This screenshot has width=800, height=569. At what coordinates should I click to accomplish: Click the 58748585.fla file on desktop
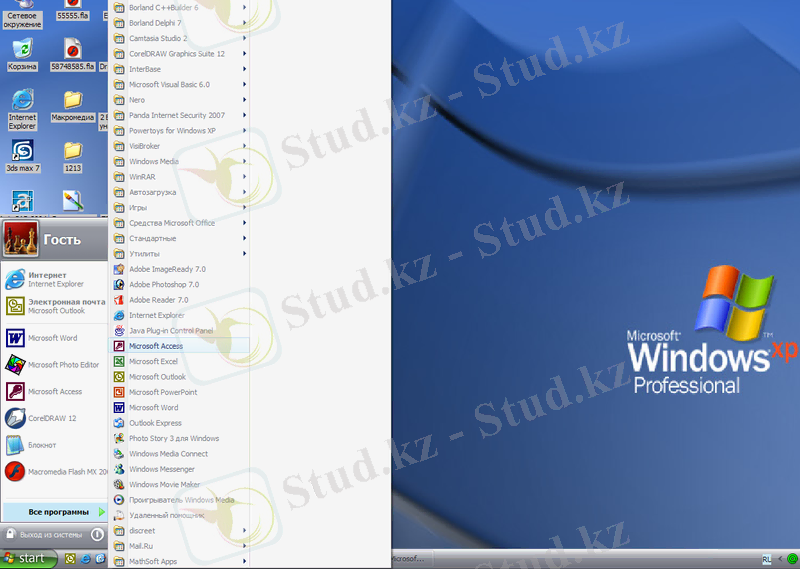[x=73, y=55]
